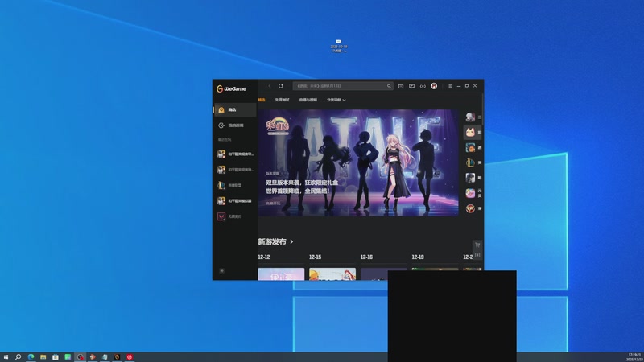Open the desktop file icon shortcut
Image resolution: width=644 pixels, height=362 pixels.
(338, 46)
